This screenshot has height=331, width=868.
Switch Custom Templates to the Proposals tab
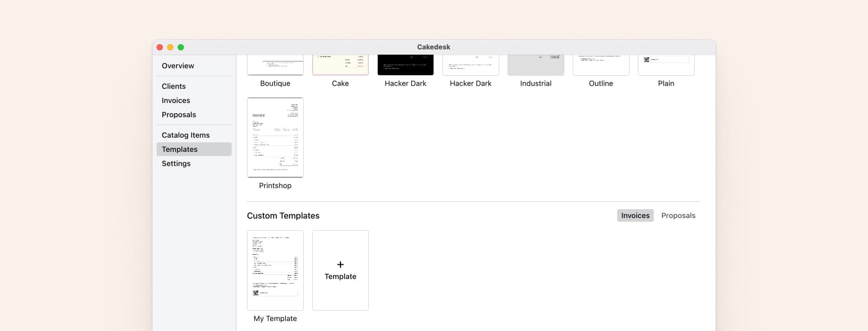tap(678, 215)
